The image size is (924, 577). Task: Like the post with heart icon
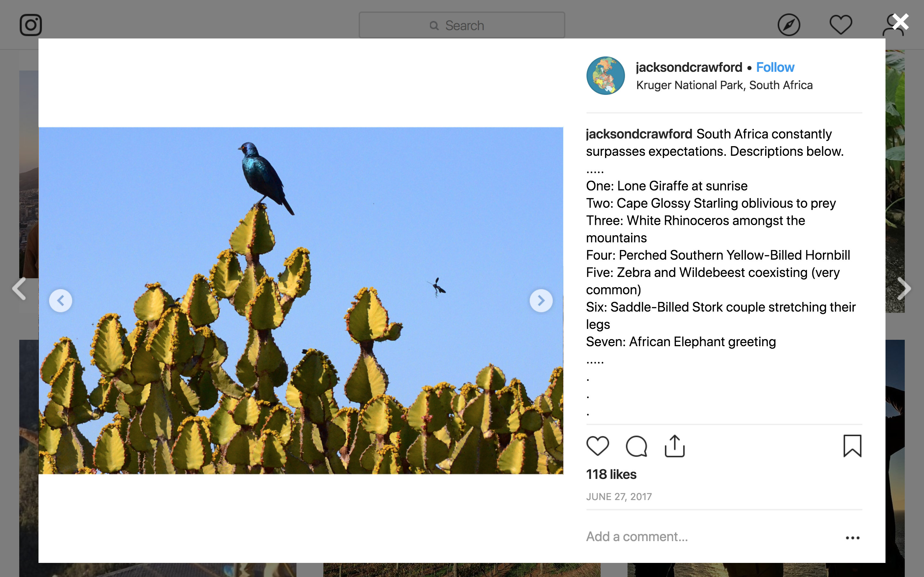tap(597, 446)
